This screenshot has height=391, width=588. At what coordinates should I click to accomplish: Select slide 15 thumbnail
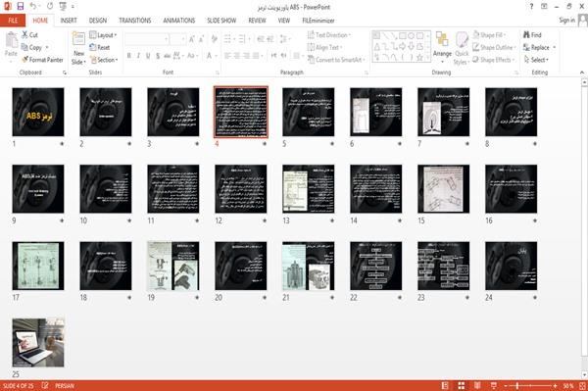443,189
